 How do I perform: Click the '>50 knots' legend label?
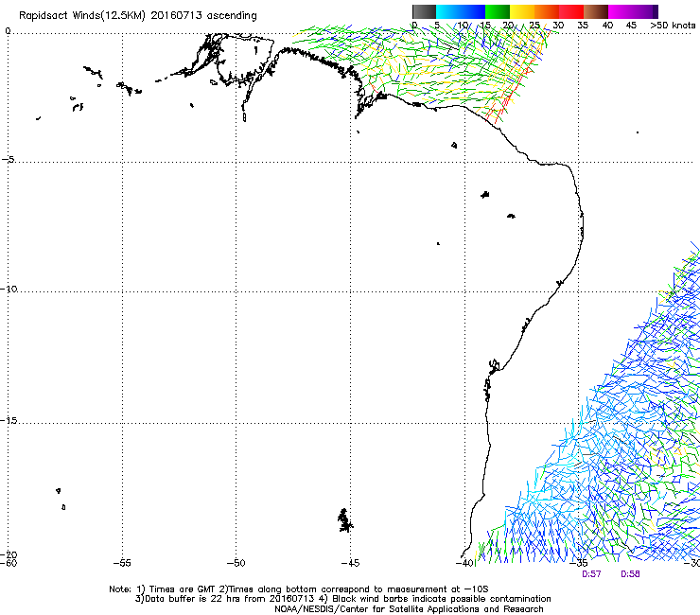pyautogui.click(x=673, y=26)
